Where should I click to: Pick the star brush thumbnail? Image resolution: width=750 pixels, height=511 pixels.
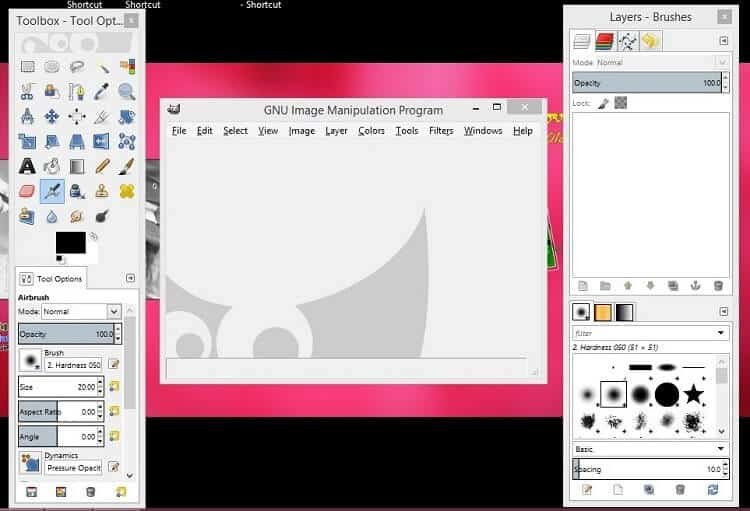(693, 395)
